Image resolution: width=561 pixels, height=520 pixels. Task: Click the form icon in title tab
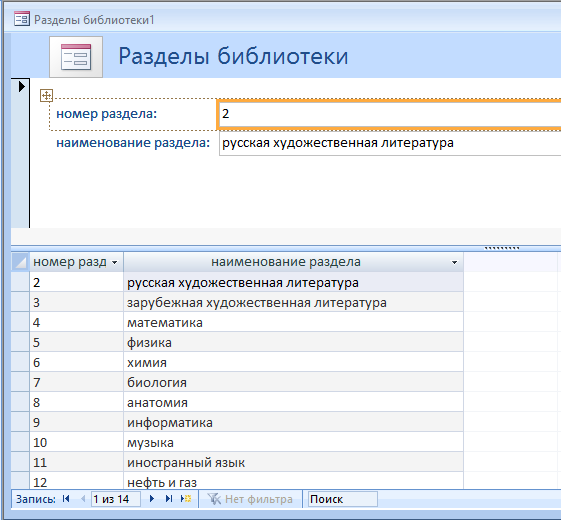pyautogui.click(x=21, y=19)
